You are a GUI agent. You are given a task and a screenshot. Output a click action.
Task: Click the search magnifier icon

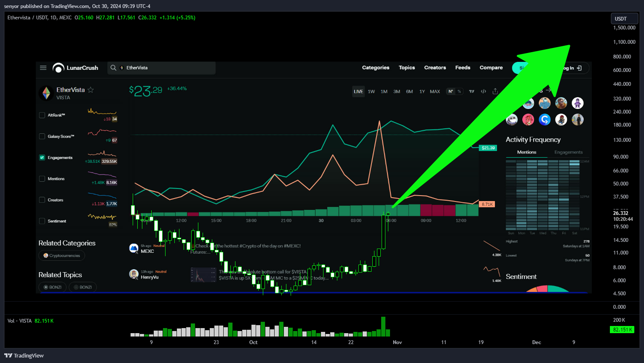click(x=113, y=68)
